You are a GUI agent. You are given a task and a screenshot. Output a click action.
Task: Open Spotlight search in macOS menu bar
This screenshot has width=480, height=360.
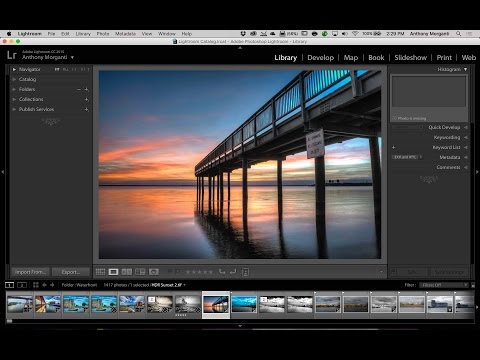[459, 34]
